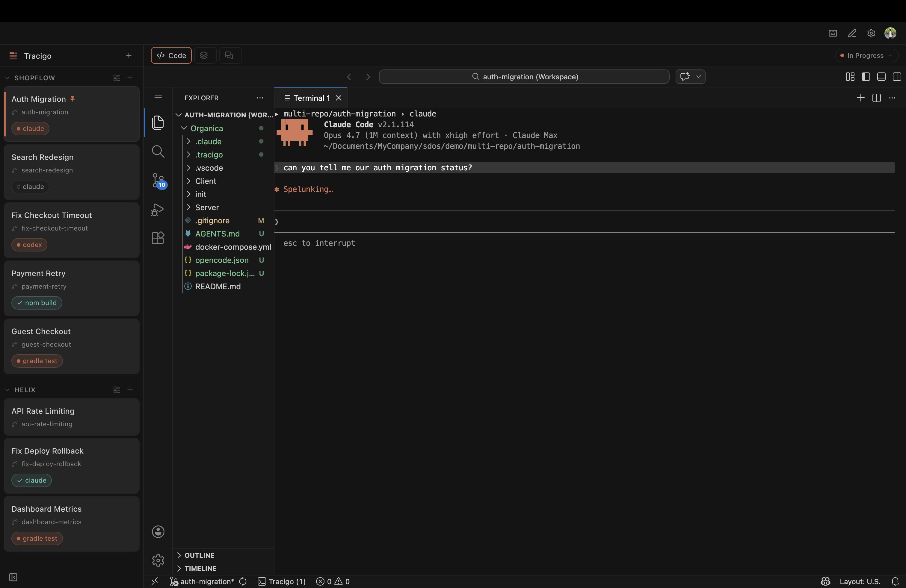This screenshot has height=588, width=906.
Task: Collapse the AUTH-MIGRATION workspace root
Action: point(178,115)
